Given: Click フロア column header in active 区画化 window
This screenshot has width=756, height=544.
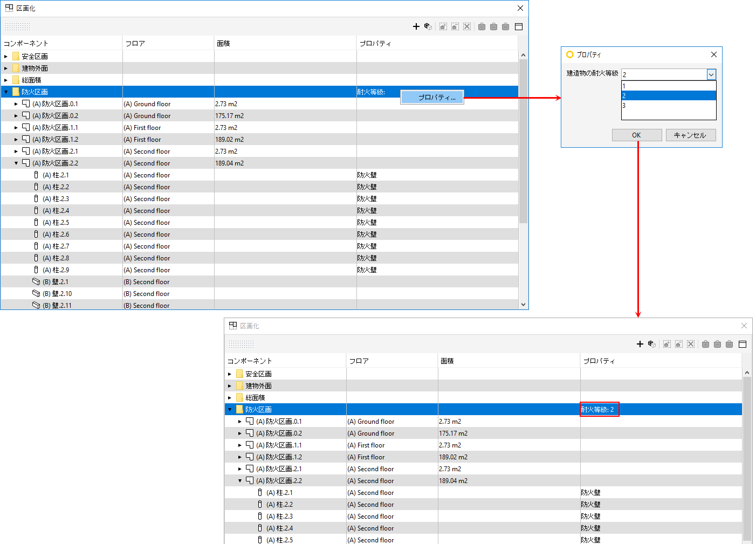Looking at the screenshot, I should coord(168,43).
